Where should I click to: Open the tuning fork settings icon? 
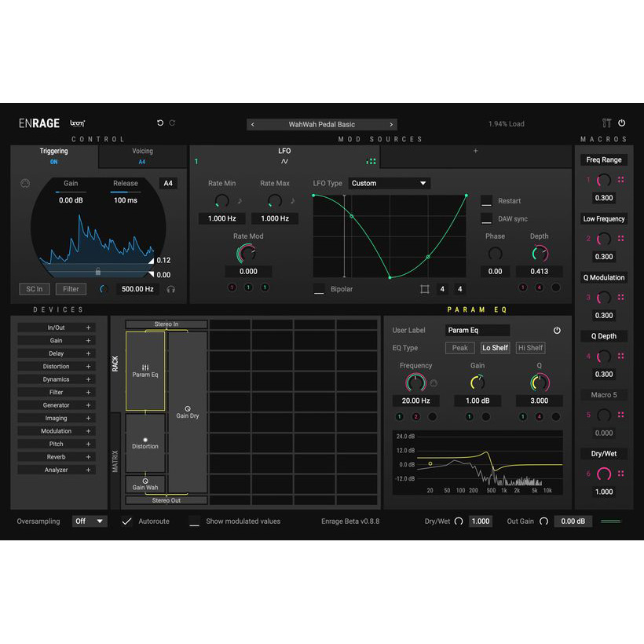tap(606, 123)
